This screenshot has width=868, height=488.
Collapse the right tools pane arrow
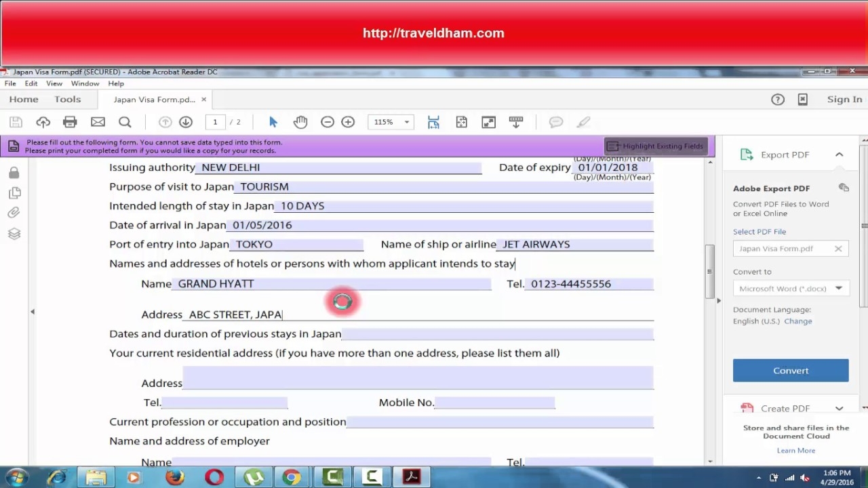click(718, 300)
